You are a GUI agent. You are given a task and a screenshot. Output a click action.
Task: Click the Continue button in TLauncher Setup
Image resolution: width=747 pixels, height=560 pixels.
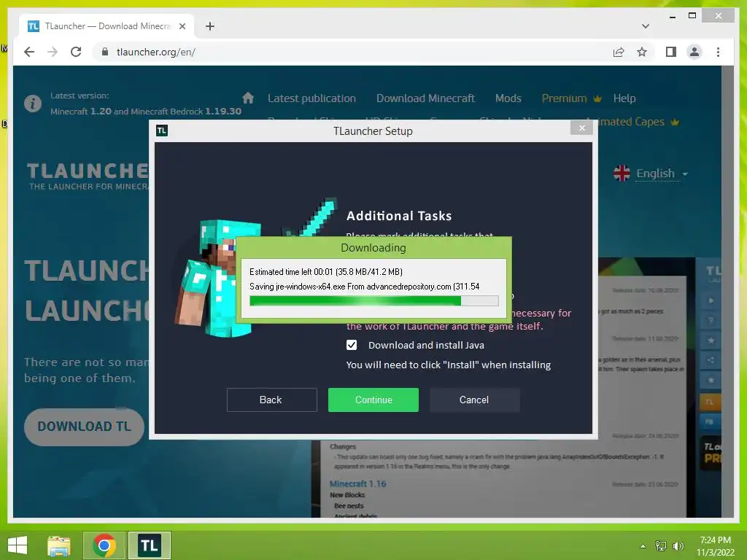[x=373, y=400]
